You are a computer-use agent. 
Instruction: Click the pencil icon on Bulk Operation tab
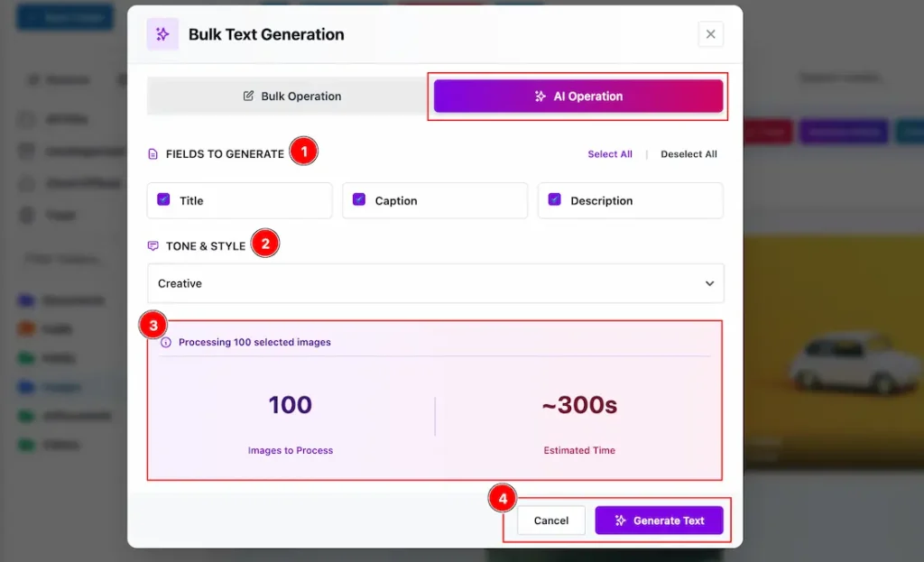249,96
